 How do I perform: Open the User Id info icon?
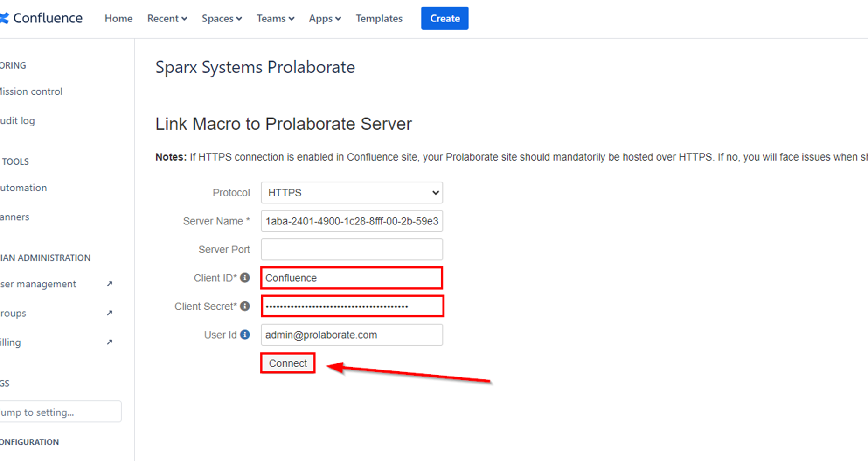245,335
